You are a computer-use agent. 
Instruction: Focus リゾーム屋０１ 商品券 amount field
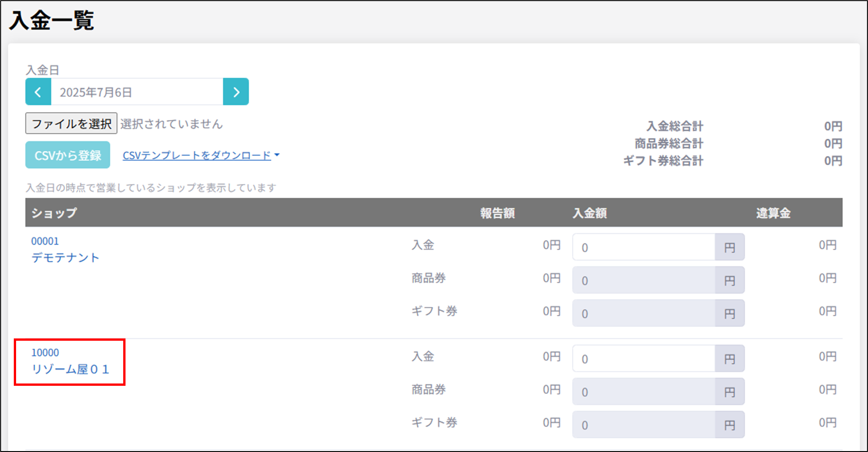click(x=643, y=392)
